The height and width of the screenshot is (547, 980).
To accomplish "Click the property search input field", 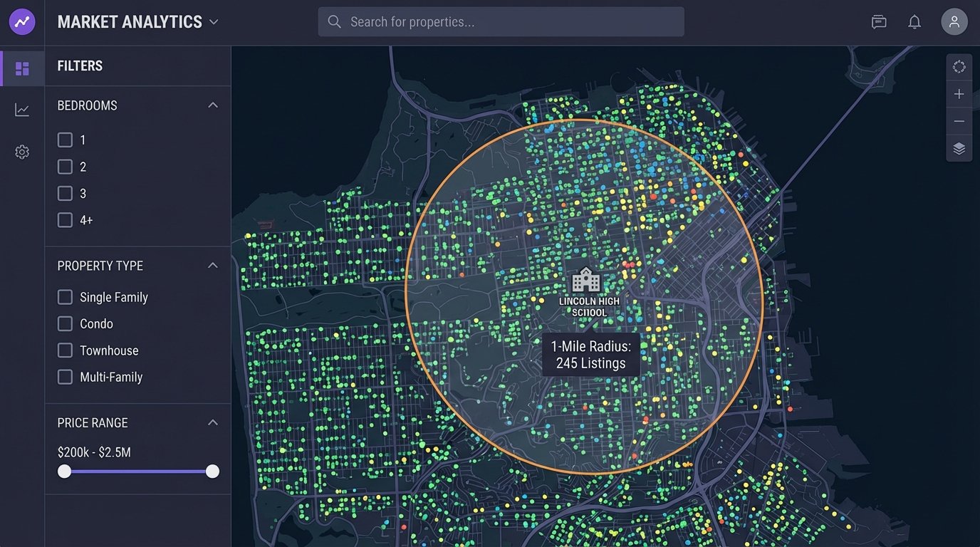I will click(x=501, y=21).
